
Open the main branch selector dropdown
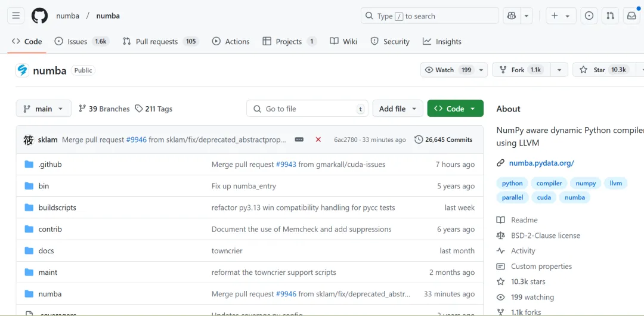(44, 109)
